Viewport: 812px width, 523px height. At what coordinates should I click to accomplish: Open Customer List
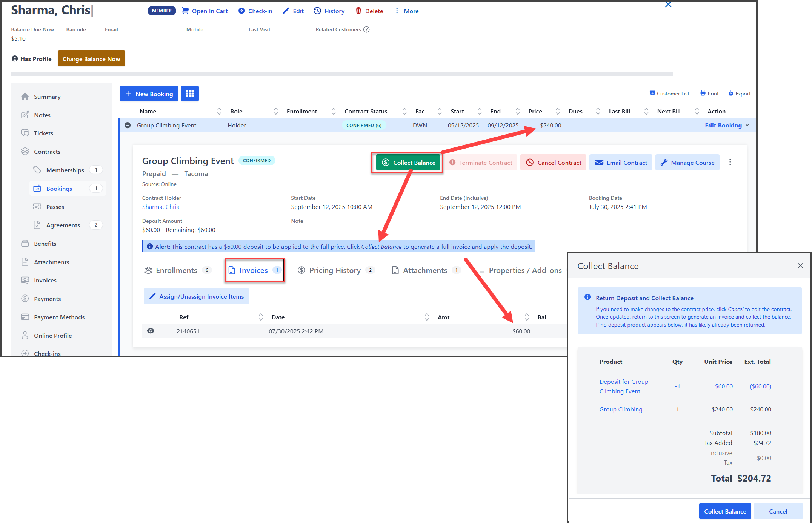(x=669, y=93)
